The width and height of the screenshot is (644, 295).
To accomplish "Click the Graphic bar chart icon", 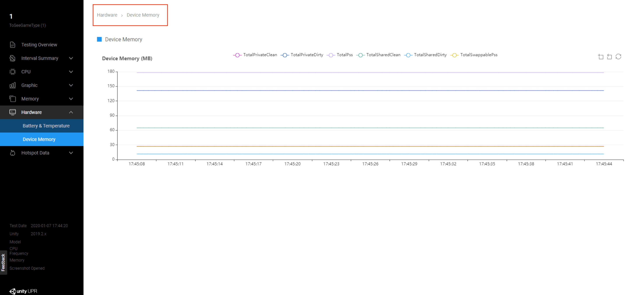I will coord(12,85).
